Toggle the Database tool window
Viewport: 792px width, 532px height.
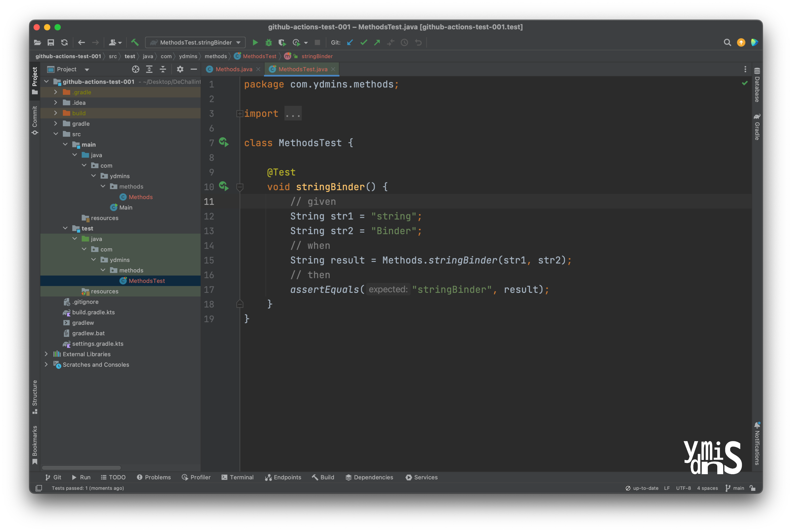(757, 85)
